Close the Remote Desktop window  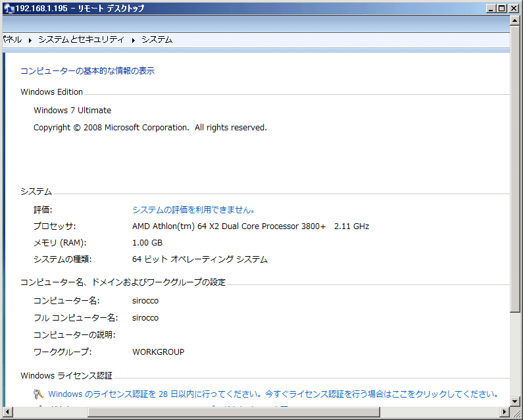513,9
